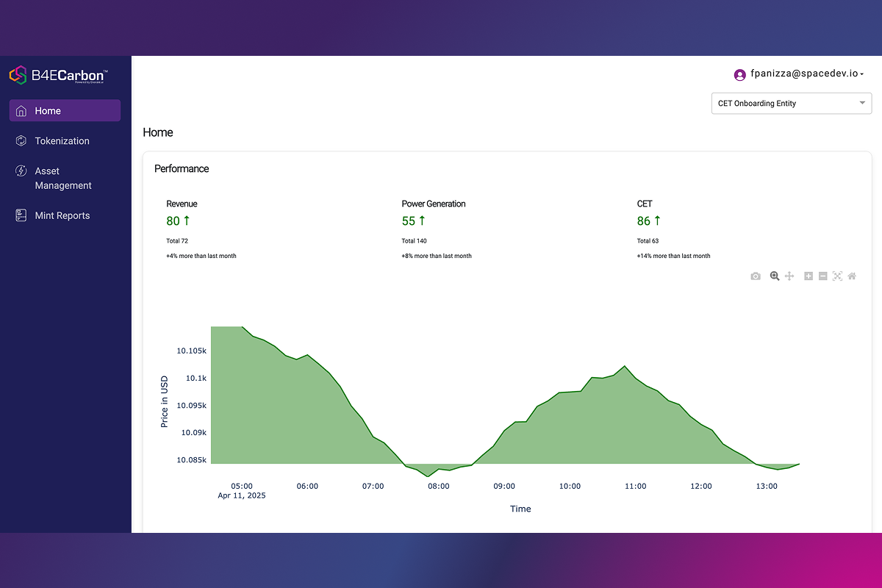
Task: Click the B4ECarbon logo
Action: [x=59, y=75]
